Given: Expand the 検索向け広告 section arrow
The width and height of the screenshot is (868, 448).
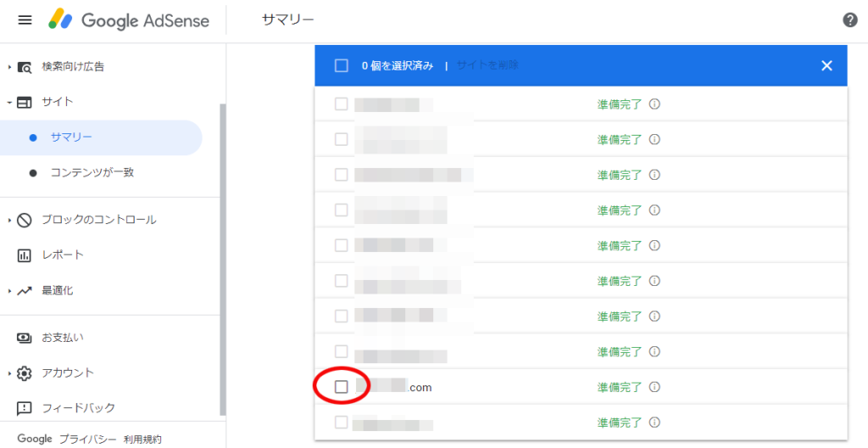Looking at the screenshot, I should click(x=10, y=66).
